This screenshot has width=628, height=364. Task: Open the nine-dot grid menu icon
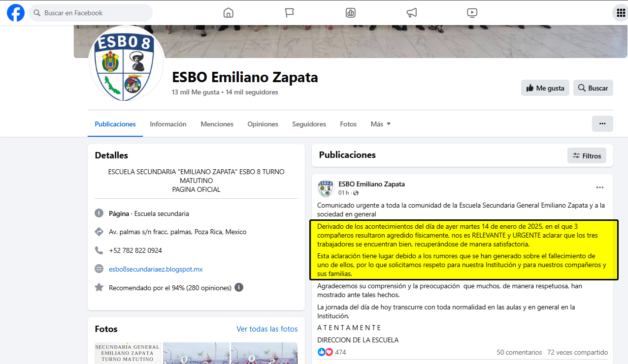pyautogui.click(x=620, y=13)
